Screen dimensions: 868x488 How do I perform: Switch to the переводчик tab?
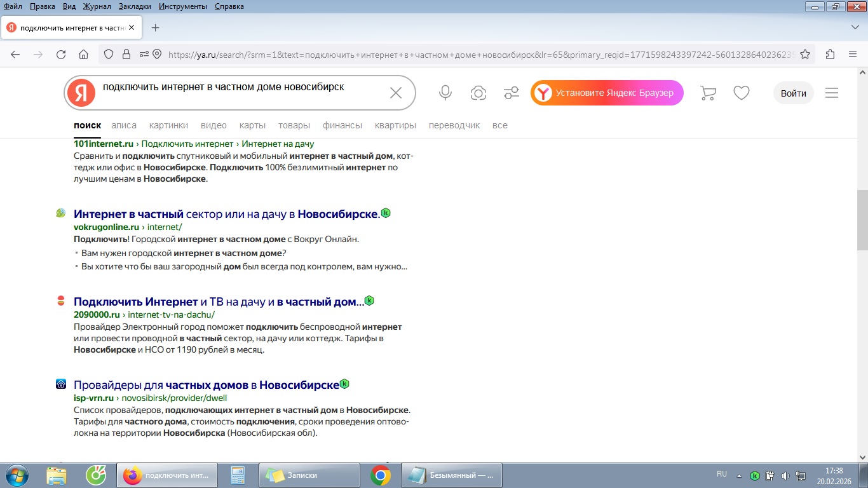point(454,125)
